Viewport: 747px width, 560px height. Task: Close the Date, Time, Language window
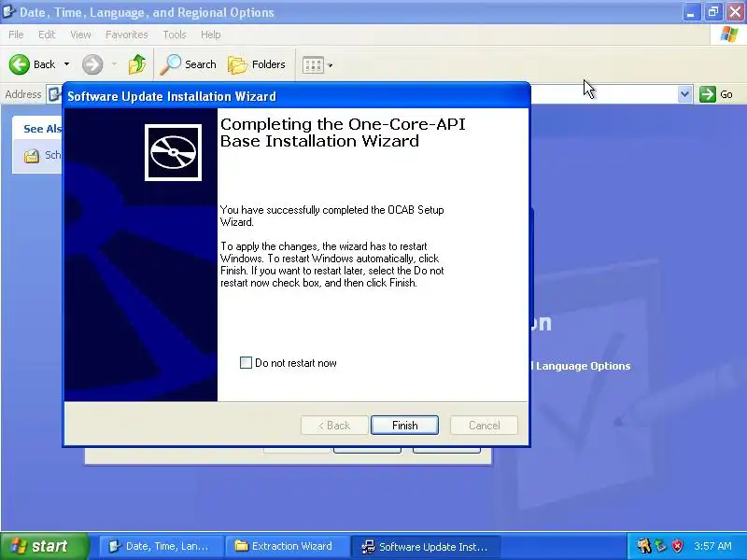(x=735, y=12)
